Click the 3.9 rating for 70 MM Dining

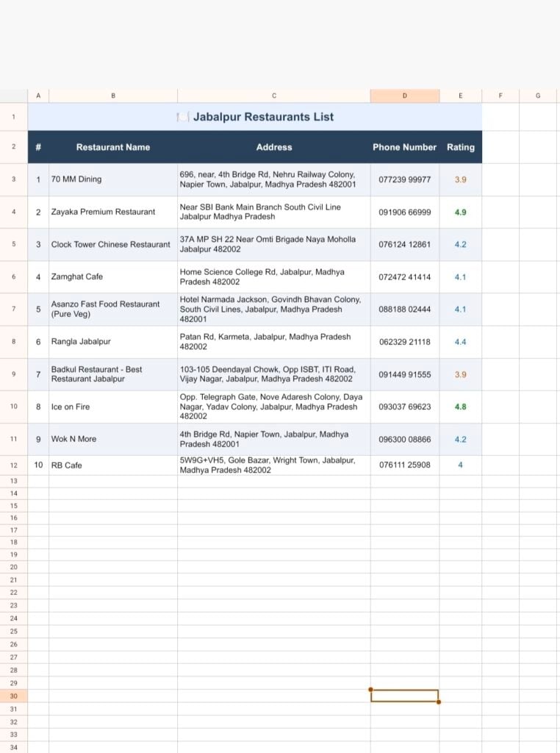(461, 179)
